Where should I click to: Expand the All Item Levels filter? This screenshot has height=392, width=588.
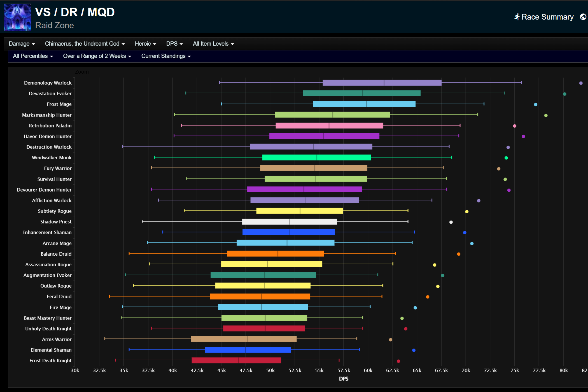[213, 44]
